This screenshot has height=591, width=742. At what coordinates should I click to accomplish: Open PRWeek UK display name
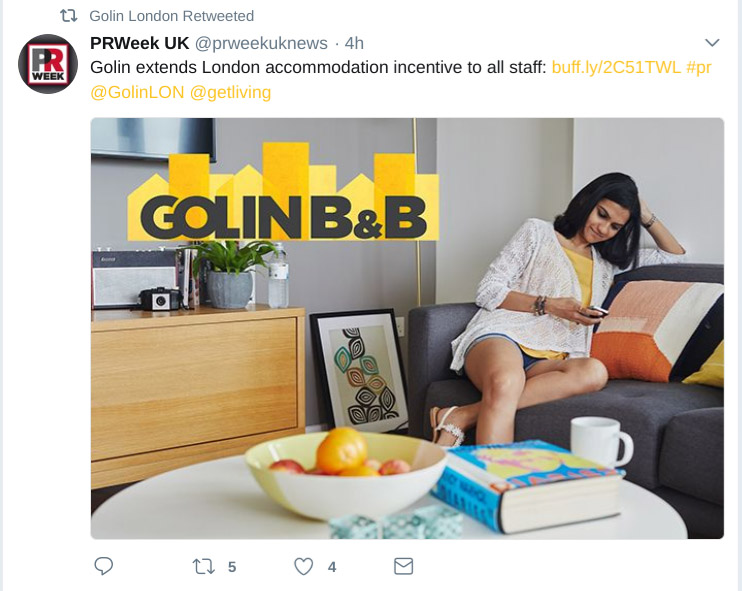(x=140, y=43)
